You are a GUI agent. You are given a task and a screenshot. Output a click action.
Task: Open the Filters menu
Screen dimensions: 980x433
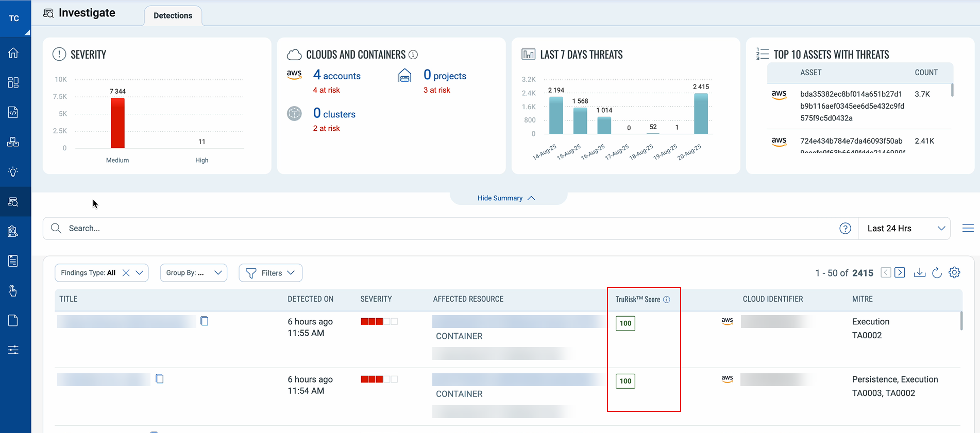click(271, 273)
